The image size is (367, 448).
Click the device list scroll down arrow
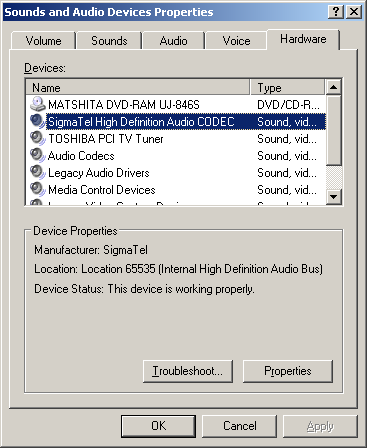pos(334,197)
